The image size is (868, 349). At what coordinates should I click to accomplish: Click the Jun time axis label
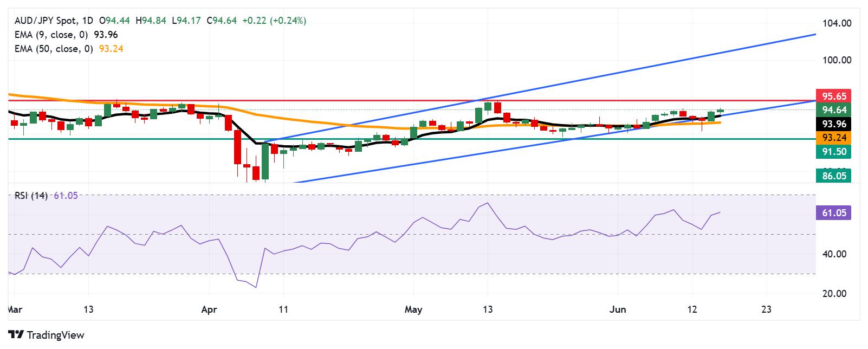pyautogui.click(x=617, y=309)
